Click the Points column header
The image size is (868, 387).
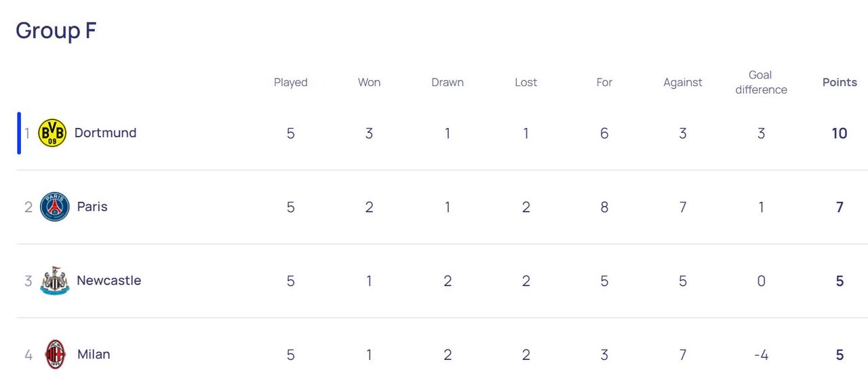[x=840, y=83]
